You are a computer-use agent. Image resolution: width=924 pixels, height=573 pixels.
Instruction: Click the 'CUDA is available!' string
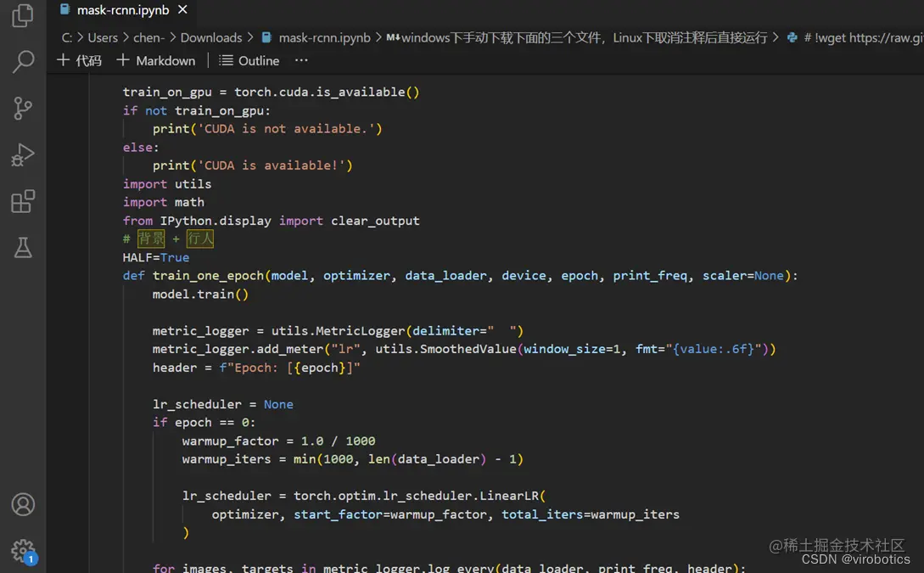point(272,166)
